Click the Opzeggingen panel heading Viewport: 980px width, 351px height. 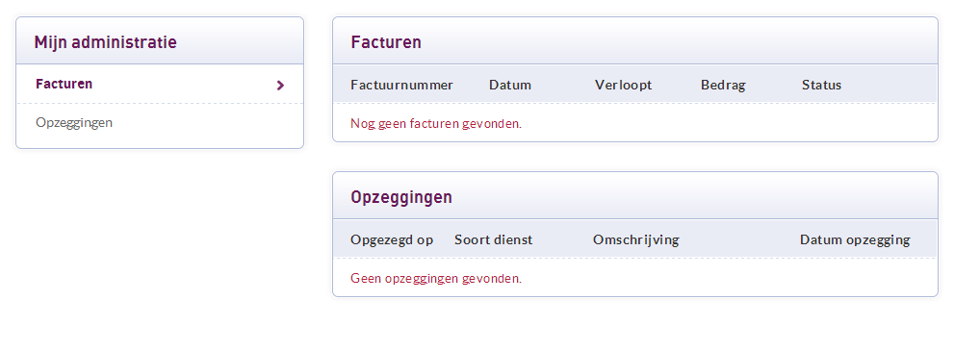coord(401,197)
